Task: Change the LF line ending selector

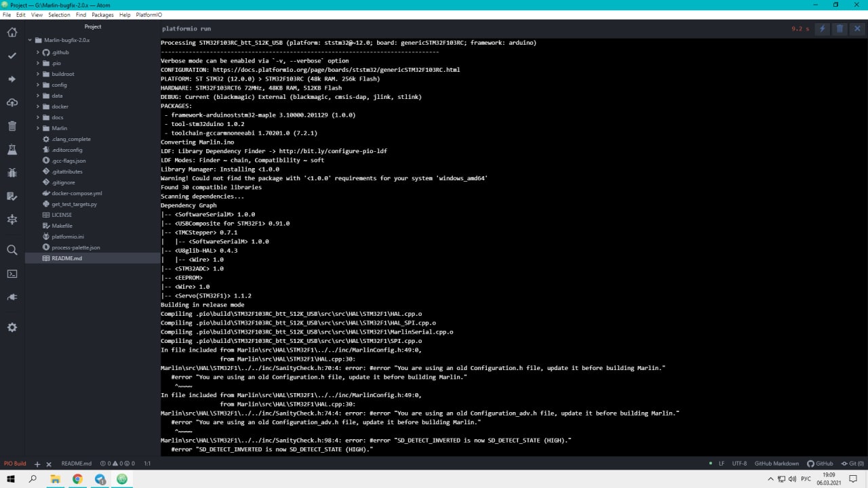Action: pyautogui.click(x=722, y=464)
